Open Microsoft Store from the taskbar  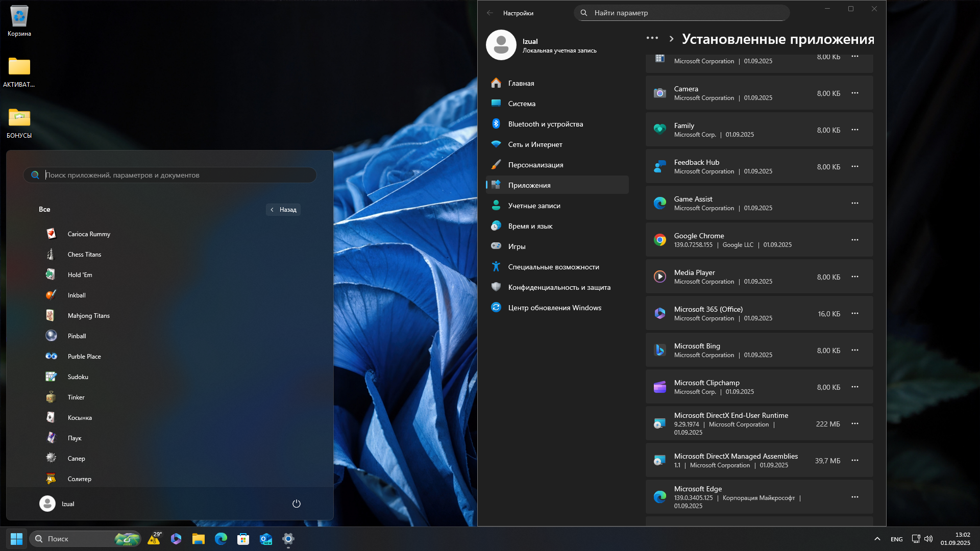click(243, 539)
